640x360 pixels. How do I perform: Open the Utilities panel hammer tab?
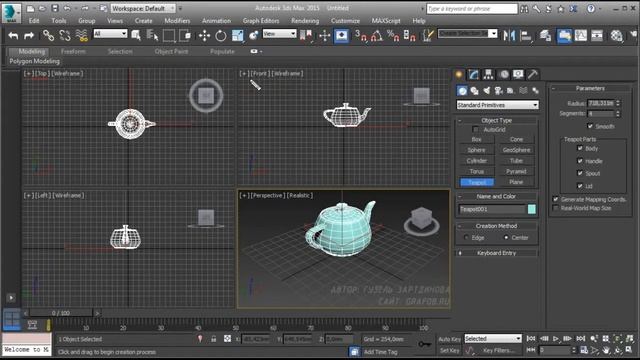tap(532, 74)
